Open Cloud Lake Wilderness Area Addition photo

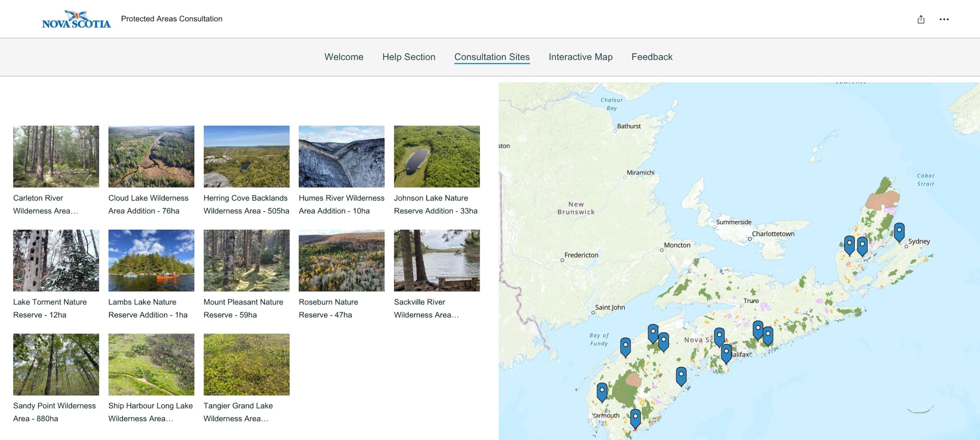[x=151, y=156]
